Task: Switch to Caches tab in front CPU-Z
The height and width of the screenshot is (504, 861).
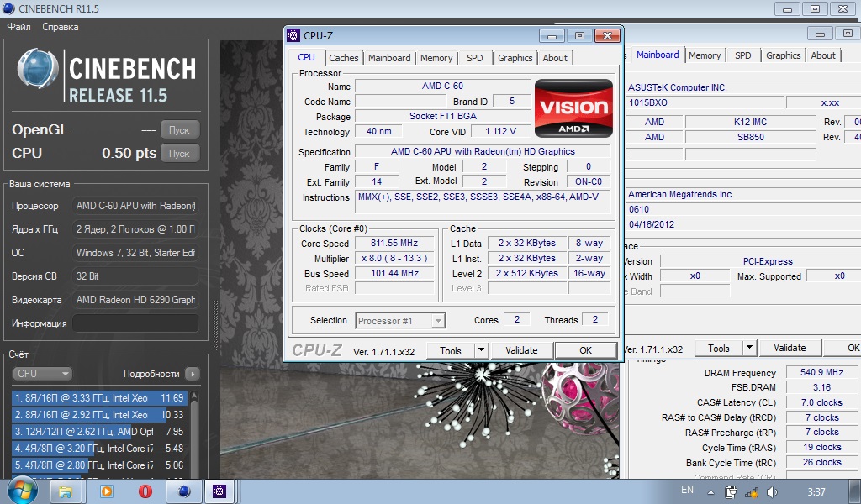Action: (x=344, y=58)
